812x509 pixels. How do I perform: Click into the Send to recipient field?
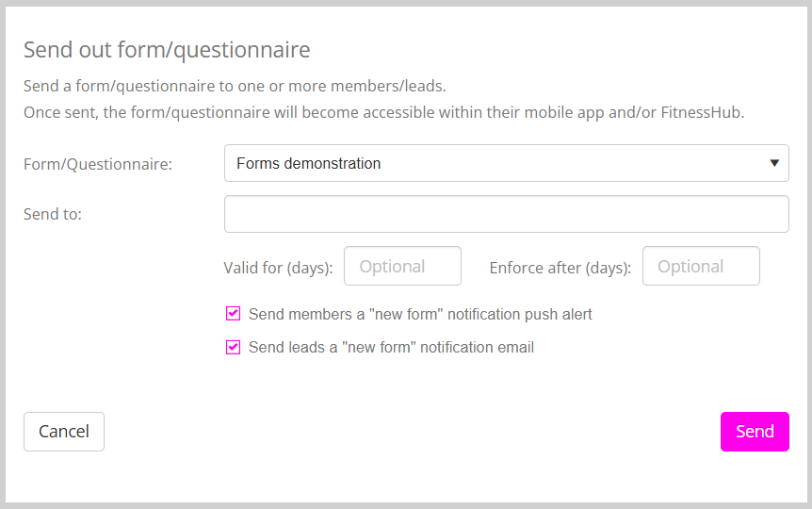pos(506,214)
